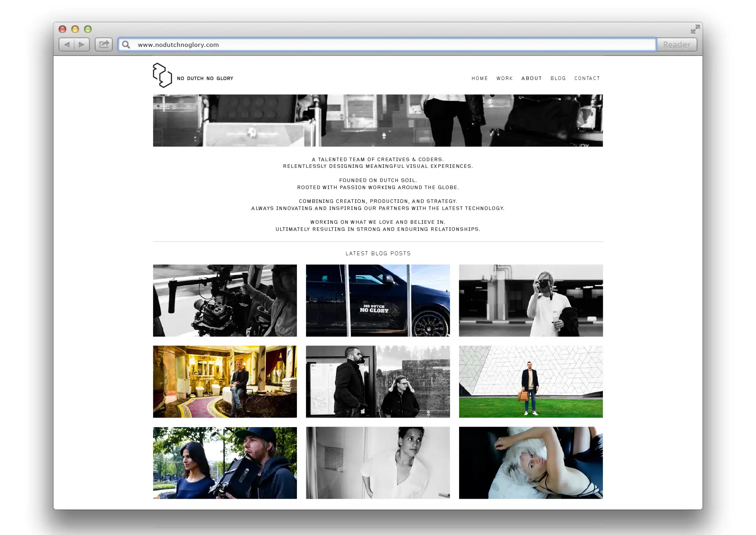Select the ABOUT navigation item

532,78
